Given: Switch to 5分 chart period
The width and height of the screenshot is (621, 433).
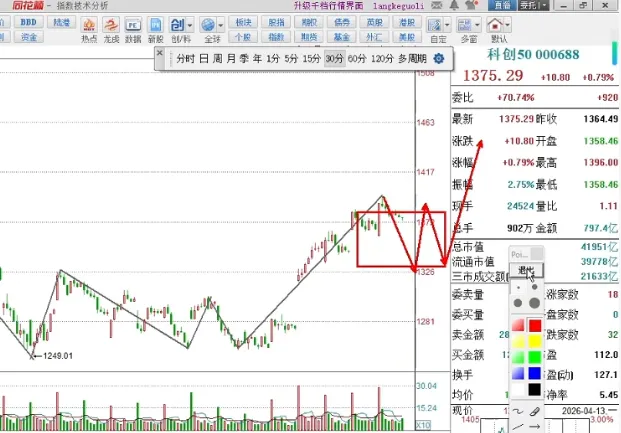Looking at the screenshot, I should 291,59.
